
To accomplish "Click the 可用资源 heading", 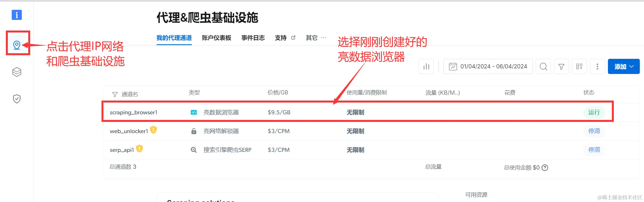I will point(476,195).
